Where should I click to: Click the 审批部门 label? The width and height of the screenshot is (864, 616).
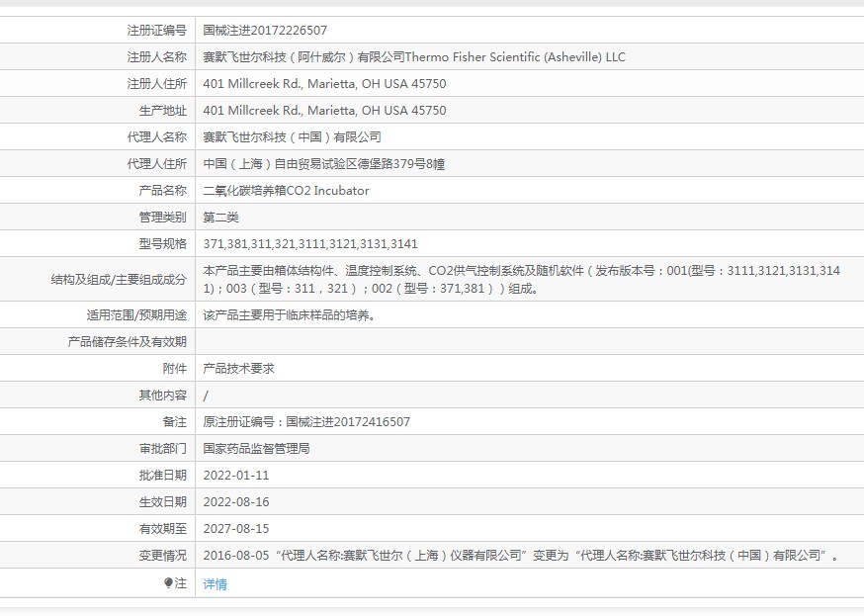163,449
